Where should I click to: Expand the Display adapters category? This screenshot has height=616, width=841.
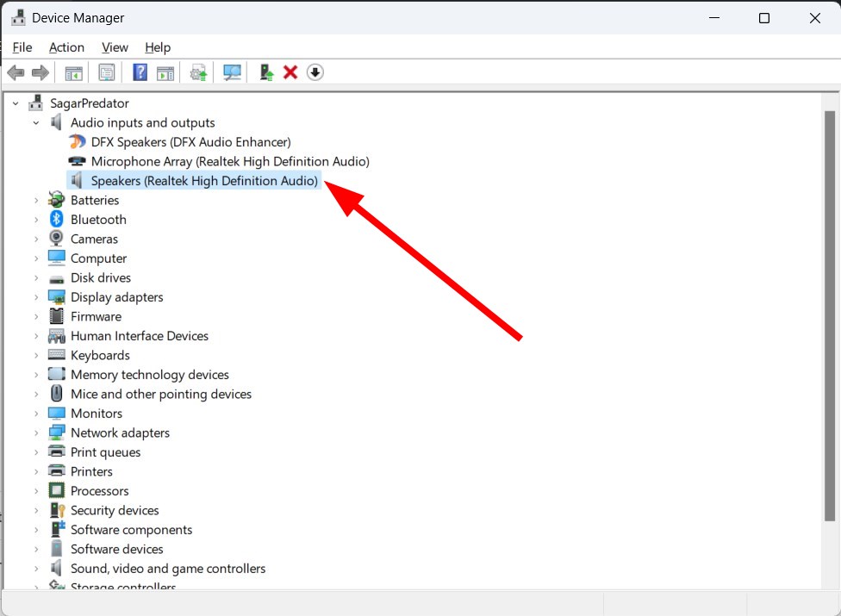pos(36,297)
